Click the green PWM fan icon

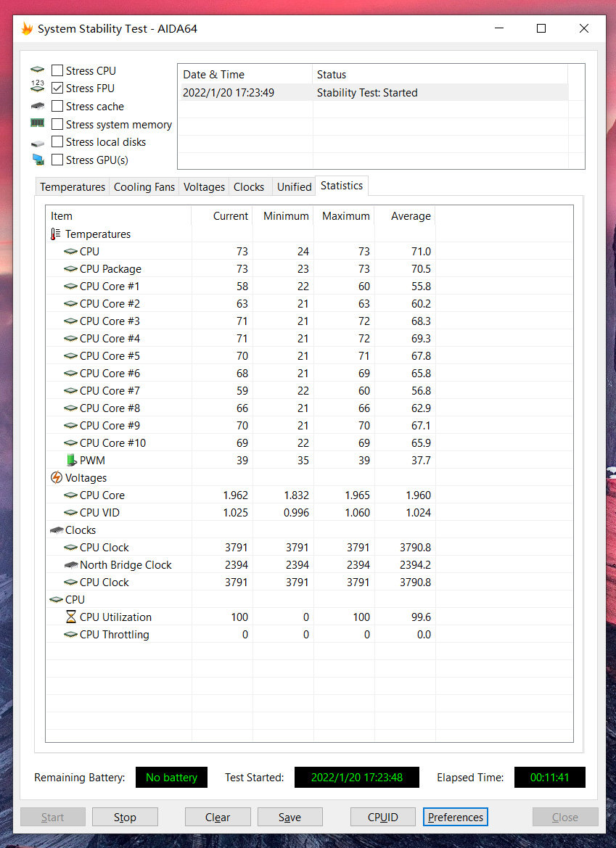tap(71, 461)
